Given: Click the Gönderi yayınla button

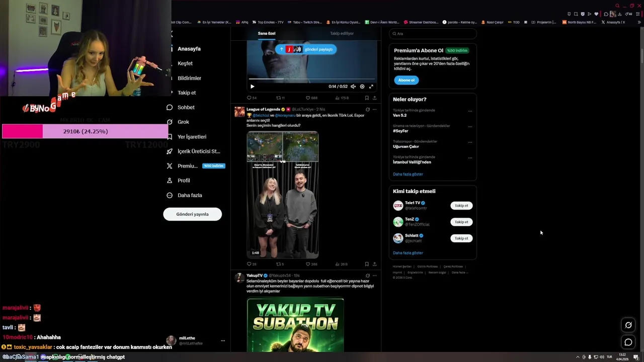Looking at the screenshot, I should click(x=192, y=214).
